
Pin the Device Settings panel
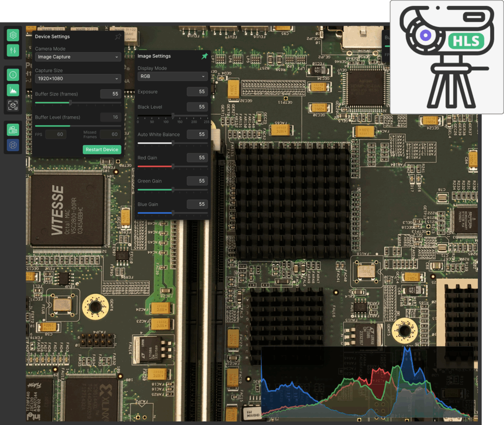coord(118,36)
